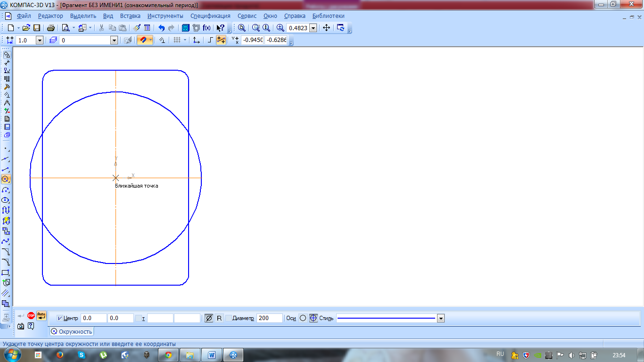Toggle the Диаметр checkbox
The width and height of the screenshot is (644, 362).
tap(229, 318)
